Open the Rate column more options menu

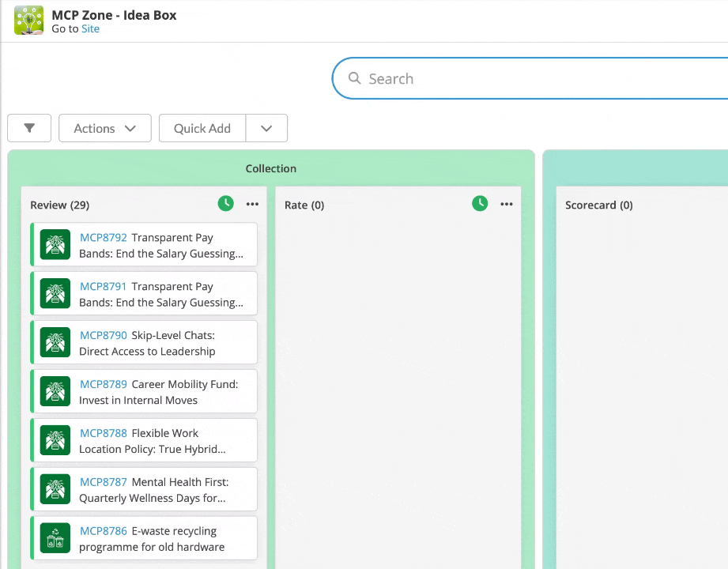point(507,204)
